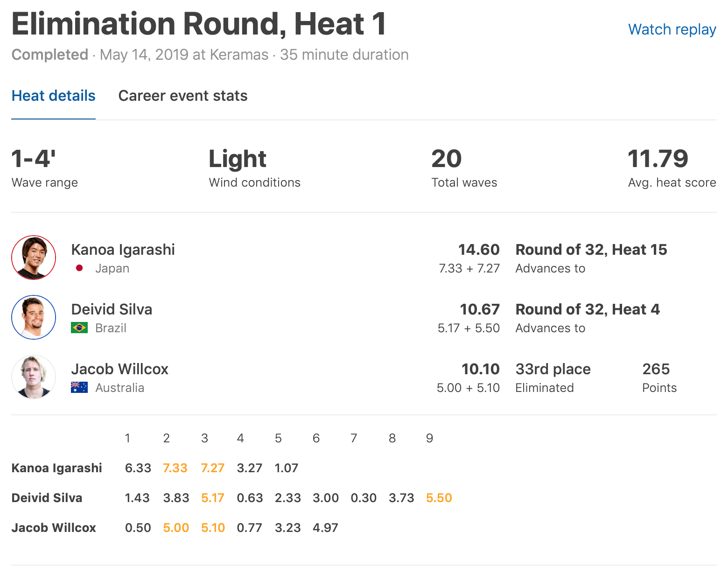Click Igarashi's 14.60 heat total

(x=479, y=250)
